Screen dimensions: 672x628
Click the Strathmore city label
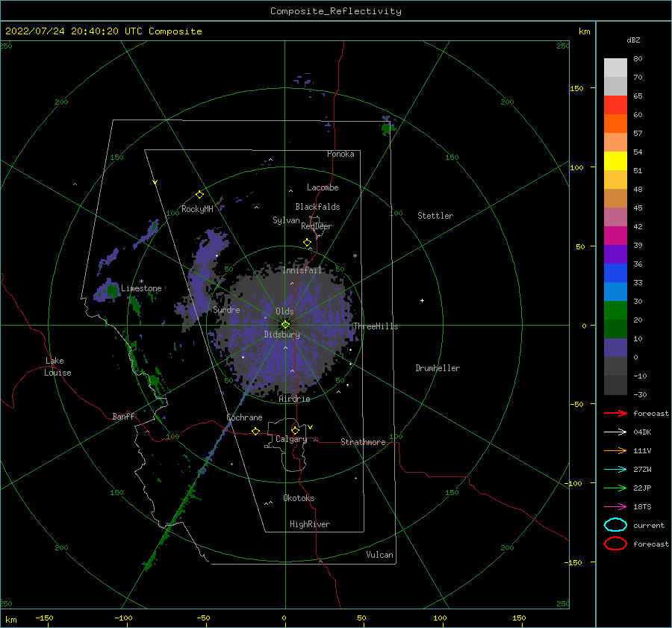[363, 442]
